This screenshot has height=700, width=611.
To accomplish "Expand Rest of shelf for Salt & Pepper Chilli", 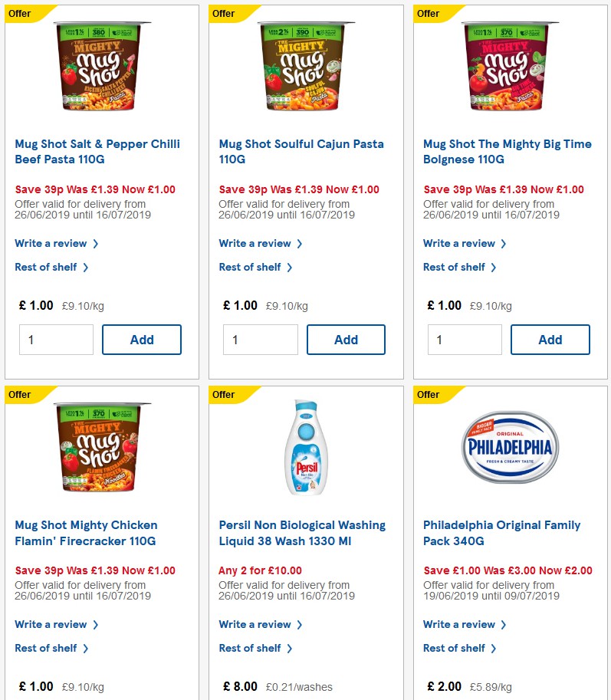I will tap(46, 267).
